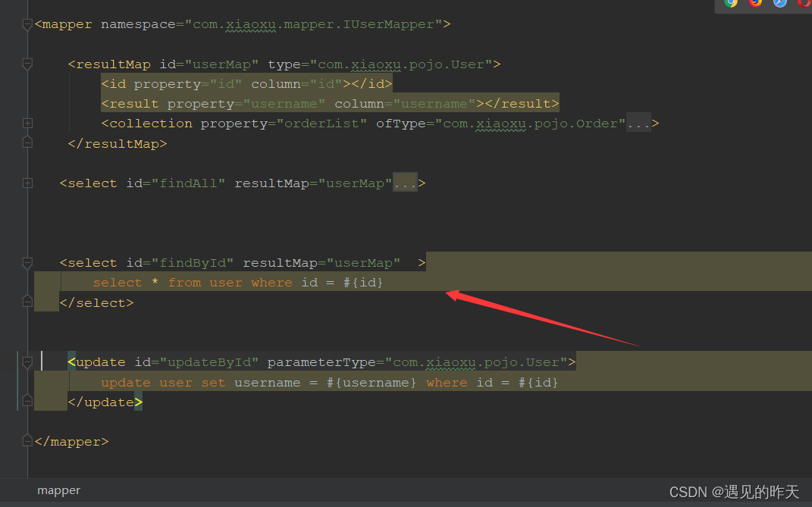812x507 pixels.
Task: Expand the folded collection orderList block
Action: [27, 124]
